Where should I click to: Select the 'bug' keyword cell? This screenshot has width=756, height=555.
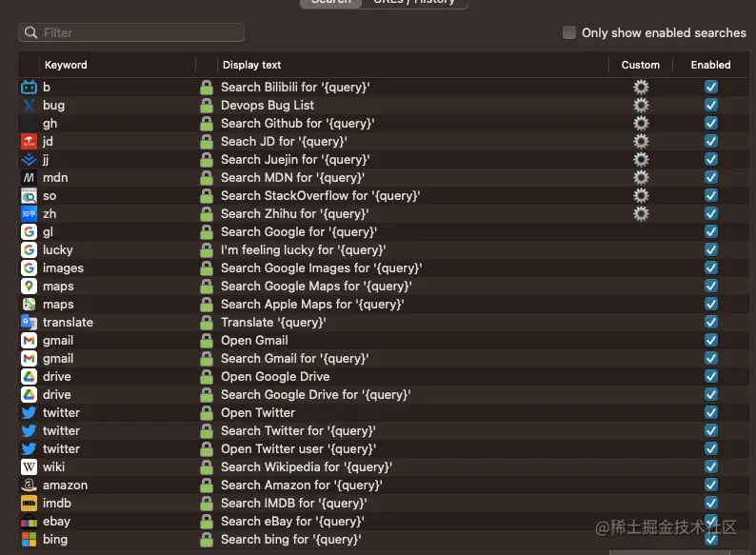click(53, 106)
